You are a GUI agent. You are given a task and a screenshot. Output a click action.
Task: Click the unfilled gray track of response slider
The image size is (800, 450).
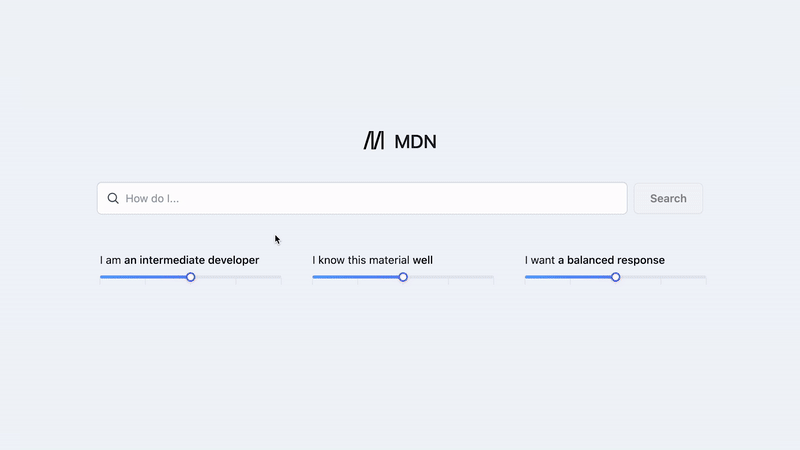click(x=663, y=277)
